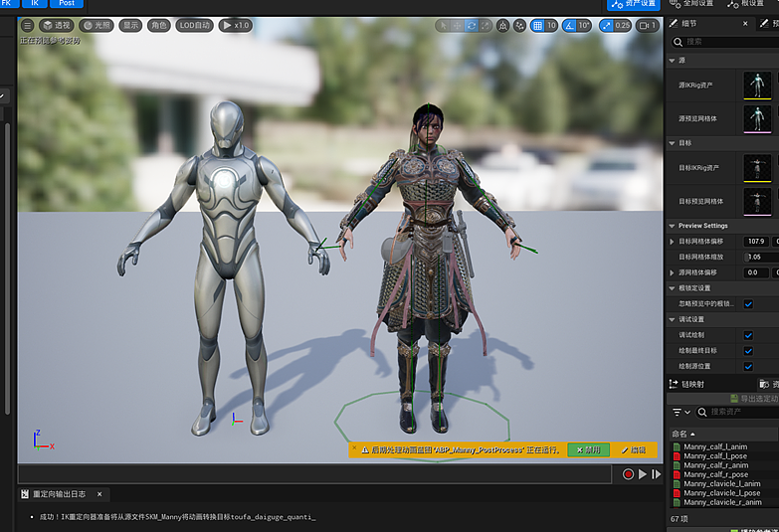This screenshot has width=779, height=532.
Task: Collapse the 源 source section
Action: pos(673,61)
